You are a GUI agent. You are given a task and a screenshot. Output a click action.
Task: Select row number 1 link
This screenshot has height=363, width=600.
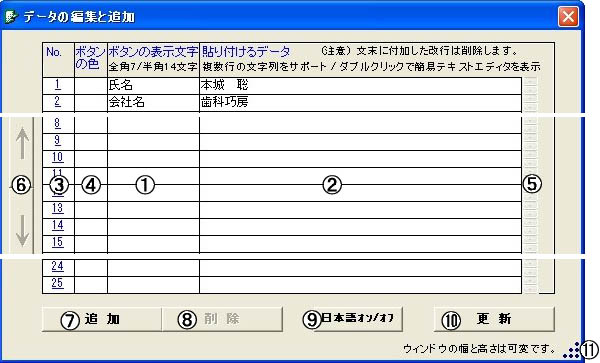click(57, 85)
